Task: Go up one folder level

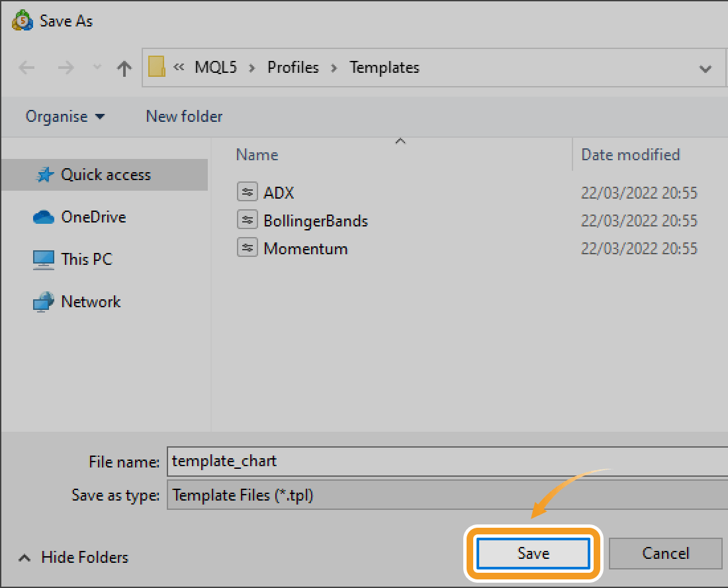Action: [124, 68]
